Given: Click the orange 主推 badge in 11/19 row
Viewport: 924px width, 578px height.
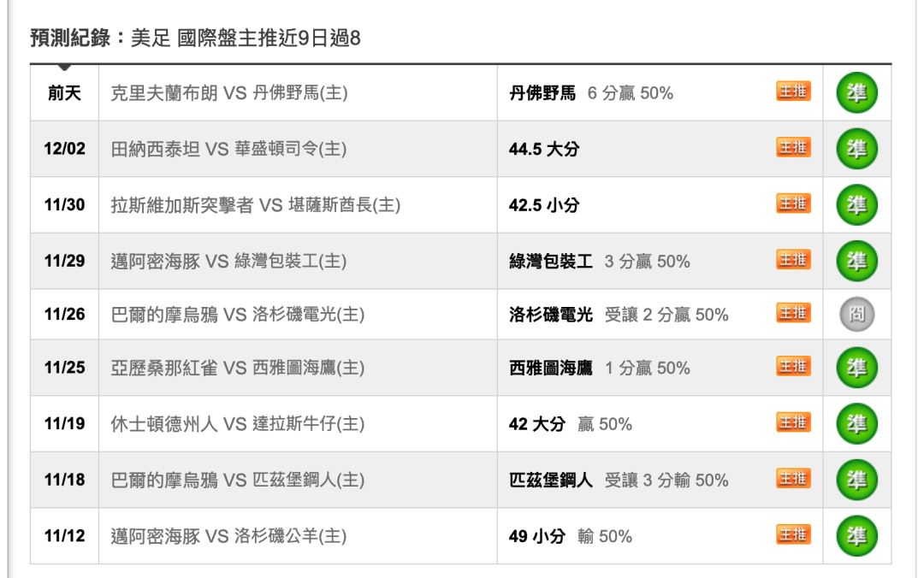Looking at the screenshot, I should [x=793, y=422].
